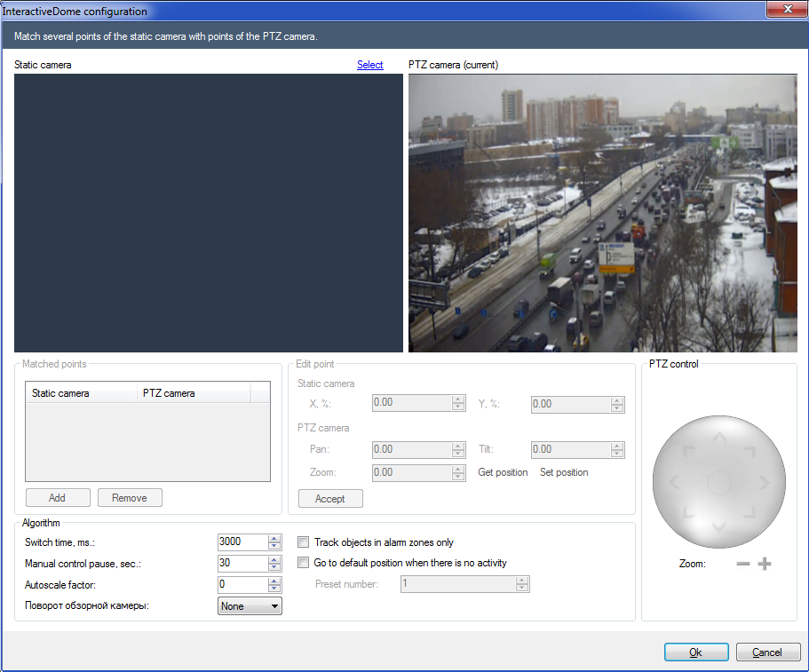The width and height of the screenshot is (809, 672).
Task: Click the Accept button
Action: pyautogui.click(x=330, y=499)
